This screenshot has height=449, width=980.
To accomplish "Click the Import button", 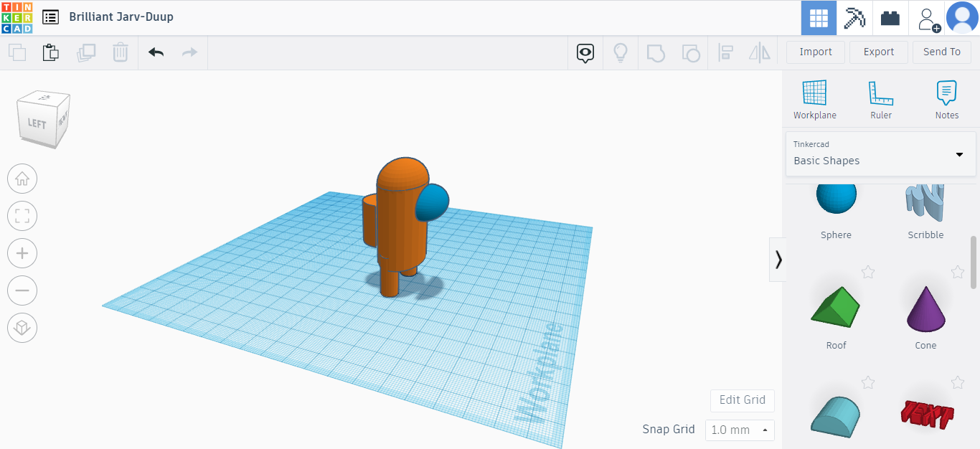I will [x=816, y=52].
